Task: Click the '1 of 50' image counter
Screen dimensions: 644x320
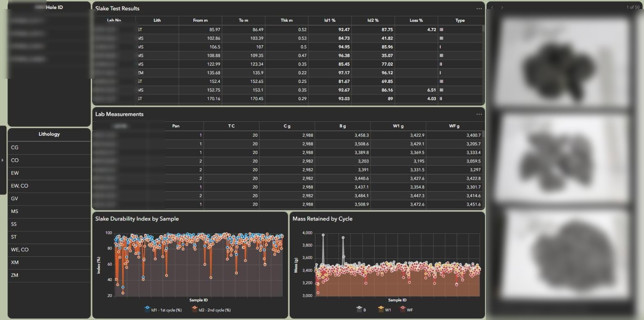Action: pos(633,7)
